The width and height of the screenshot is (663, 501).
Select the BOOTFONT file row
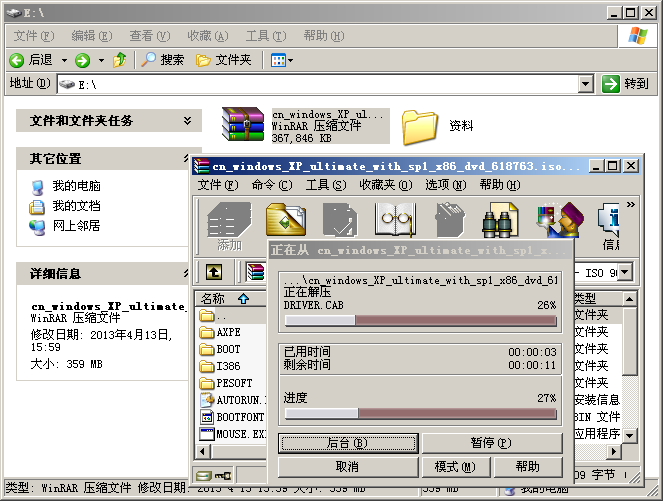coord(232,417)
